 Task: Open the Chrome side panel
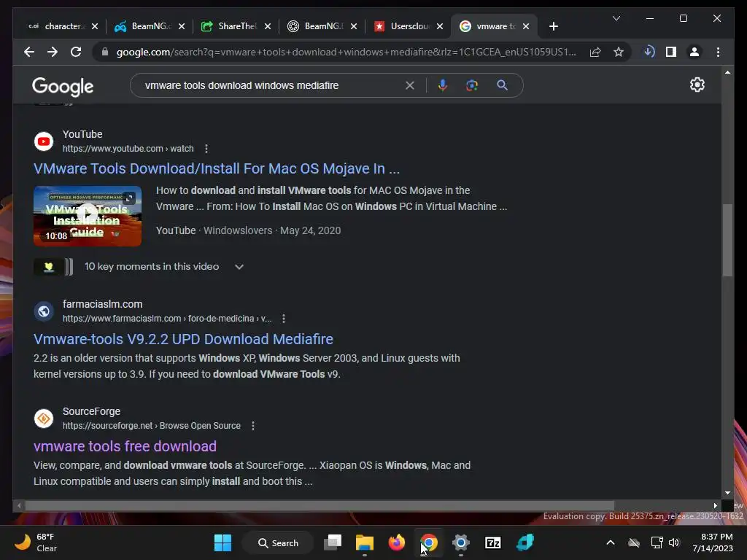[x=671, y=52]
